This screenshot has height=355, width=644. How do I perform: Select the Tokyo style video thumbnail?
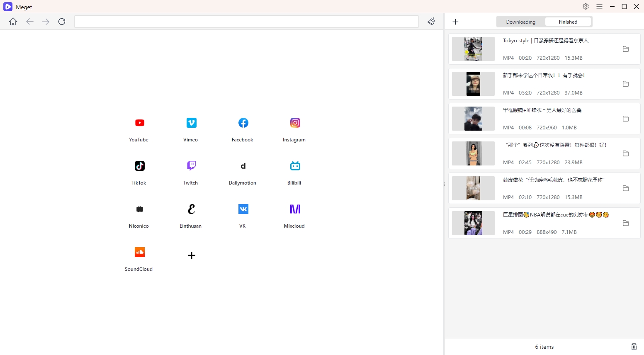click(473, 49)
